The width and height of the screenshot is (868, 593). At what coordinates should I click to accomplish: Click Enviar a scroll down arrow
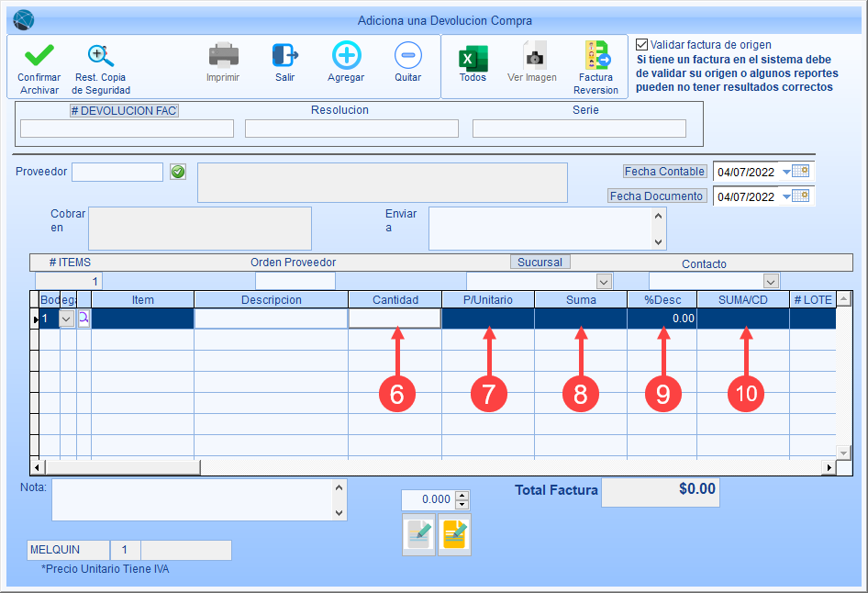tap(658, 242)
